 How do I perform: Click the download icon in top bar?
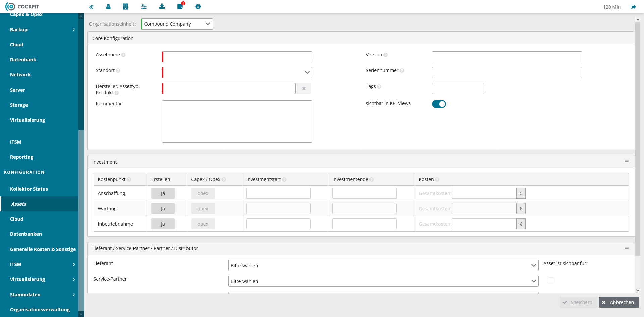point(162,6)
